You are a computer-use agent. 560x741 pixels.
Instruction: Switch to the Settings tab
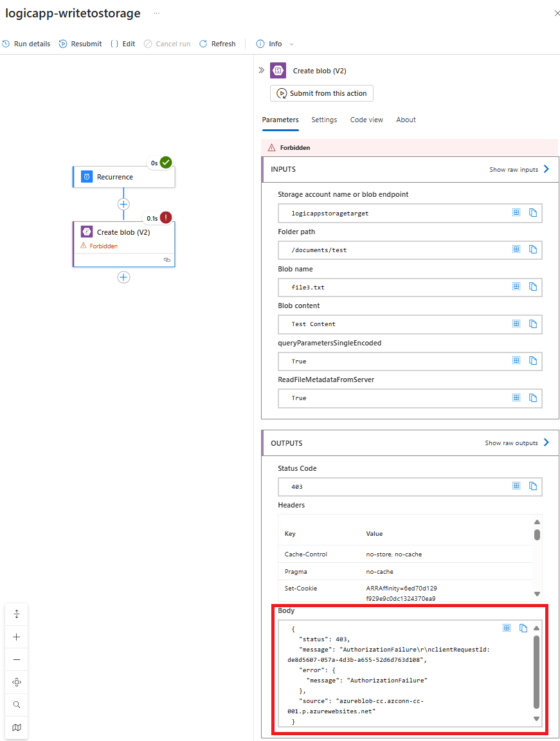click(324, 120)
